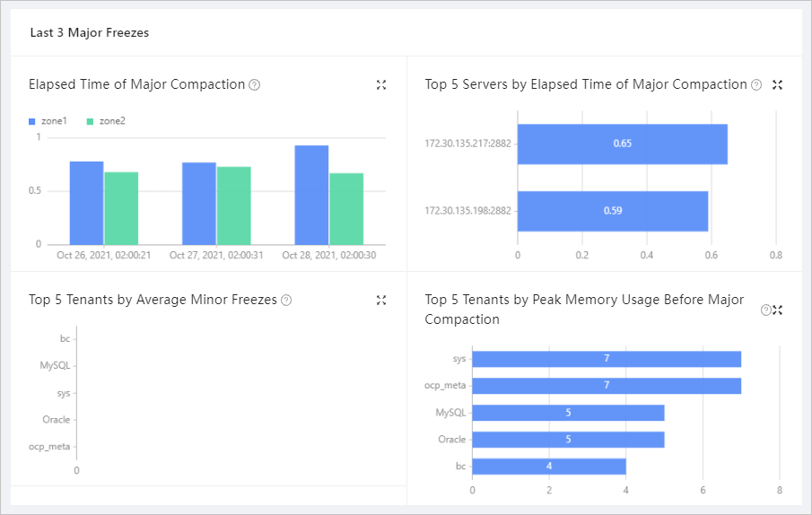Image resolution: width=812 pixels, height=515 pixels.
Task: Enlarge the Peak Memory Usage Before Major Compaction chart
Action: click(x=778, y=310)
